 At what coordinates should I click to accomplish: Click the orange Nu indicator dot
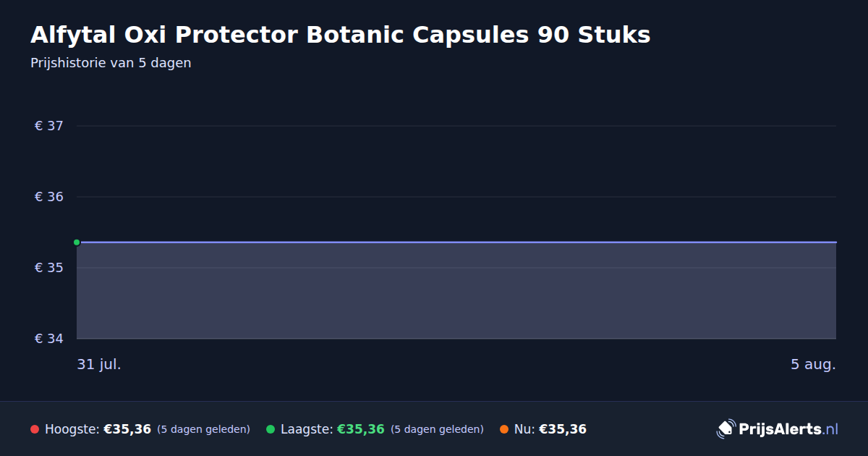[504, 429]
